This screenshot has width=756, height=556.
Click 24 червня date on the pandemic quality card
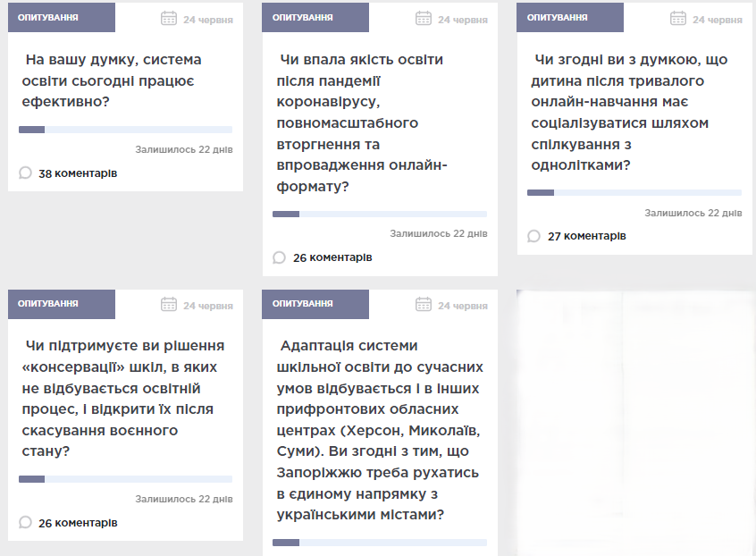click(x=462, y=20)
